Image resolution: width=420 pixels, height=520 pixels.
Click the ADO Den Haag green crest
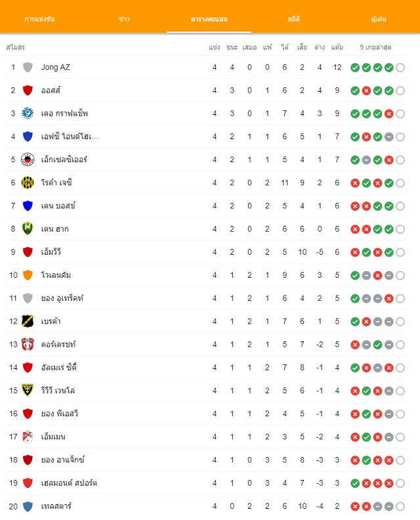pos(28,229)
